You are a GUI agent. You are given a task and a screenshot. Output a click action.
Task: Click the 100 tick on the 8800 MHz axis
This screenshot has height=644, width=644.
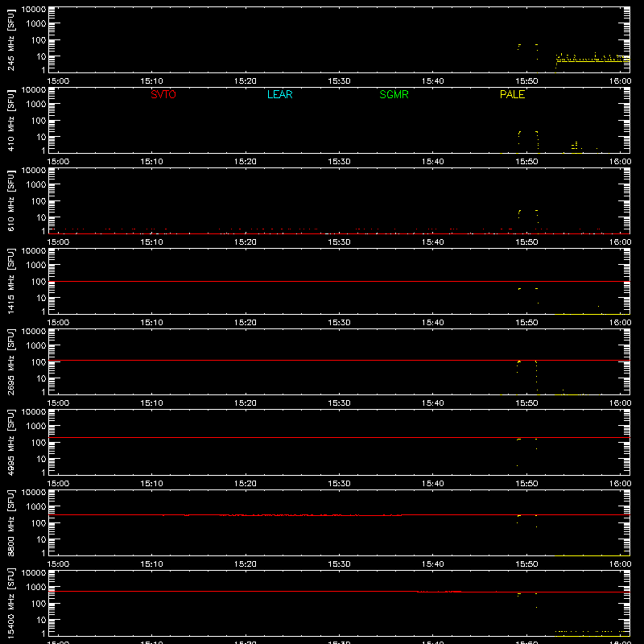39,523
